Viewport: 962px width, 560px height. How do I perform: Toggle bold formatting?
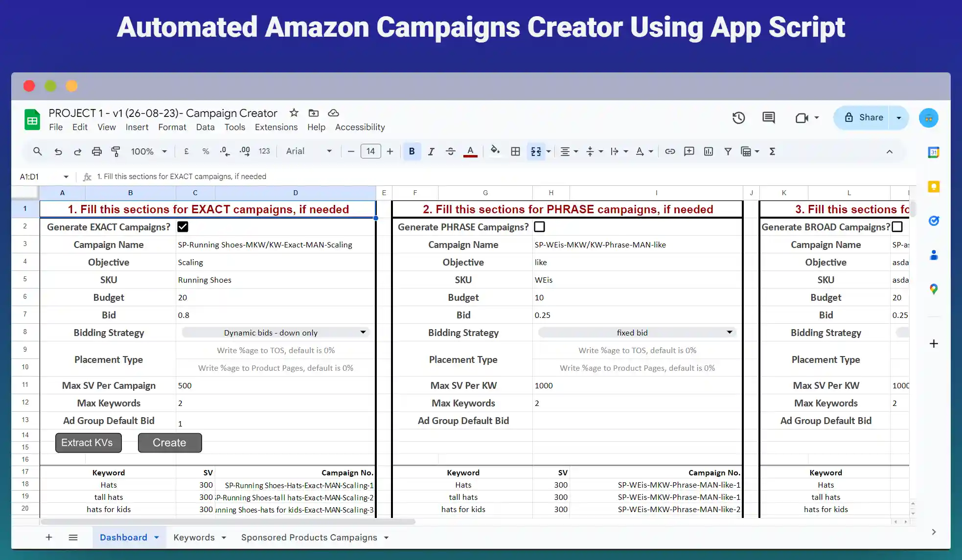(x=412, y=152)
